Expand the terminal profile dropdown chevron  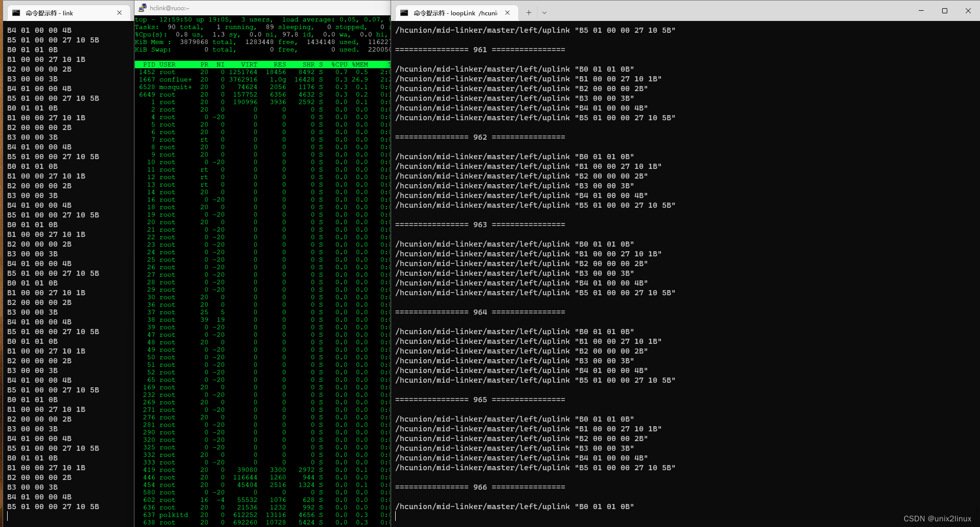coord(544,13)
